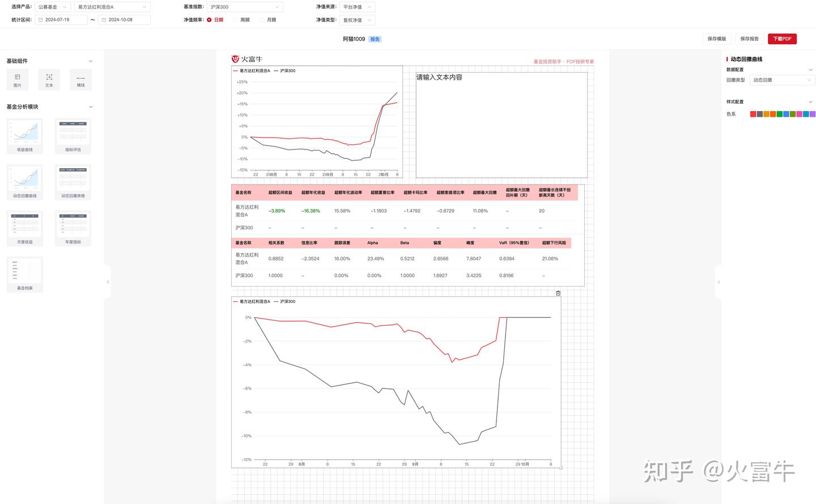816x504 pixels.
Task: Select the 周频 frequency radio button
Action: (235, 20)
